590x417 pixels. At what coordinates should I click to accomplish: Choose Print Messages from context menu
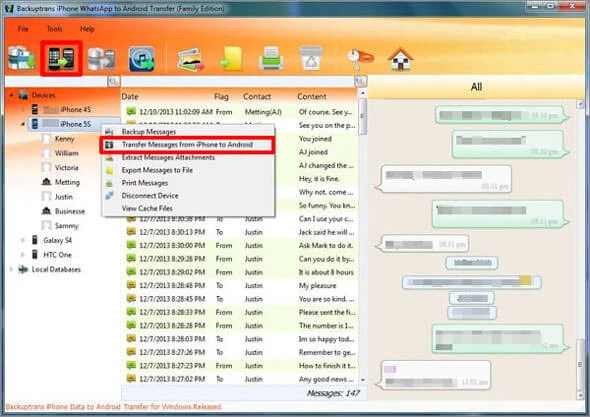[188, 183]
